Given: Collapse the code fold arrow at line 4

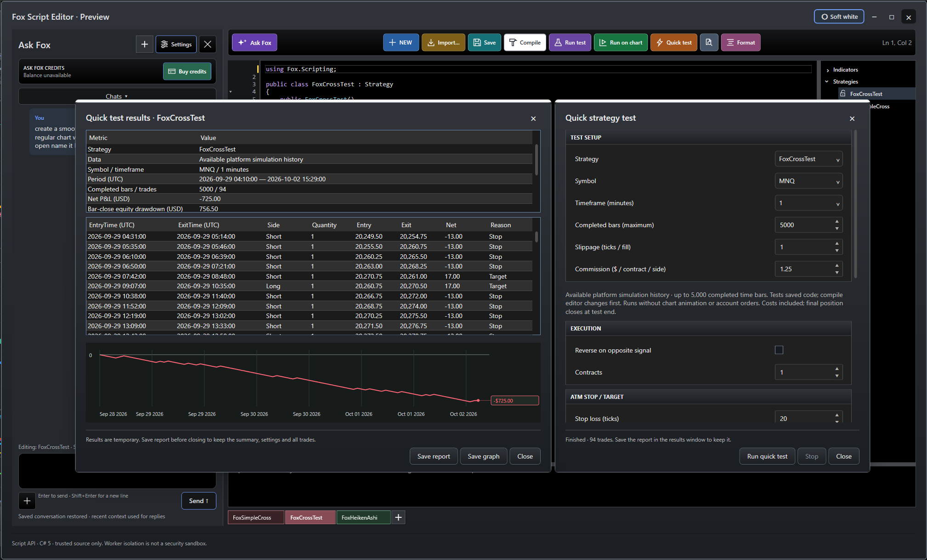Looking at the screenshot, I should pyautogui.click(x=231, y=92).
